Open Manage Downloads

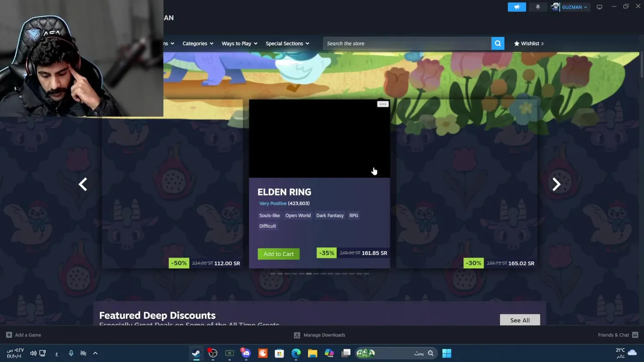pos(319,335)
